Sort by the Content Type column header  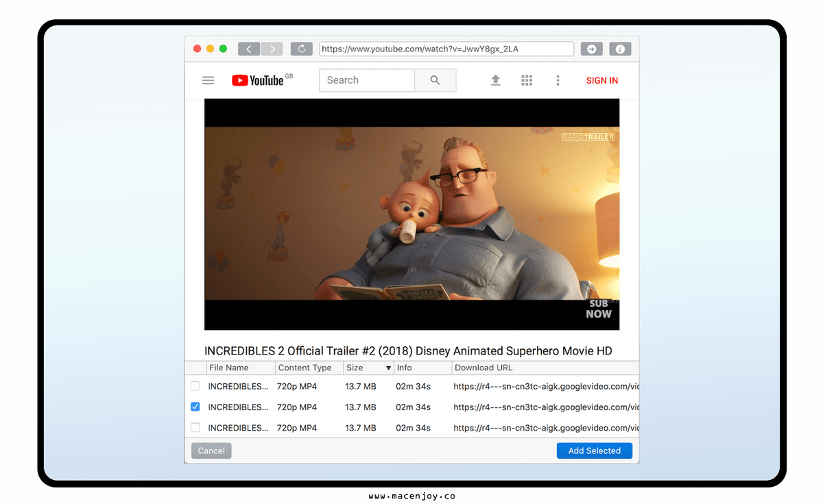pyautogui.click(x=309, y=368)
